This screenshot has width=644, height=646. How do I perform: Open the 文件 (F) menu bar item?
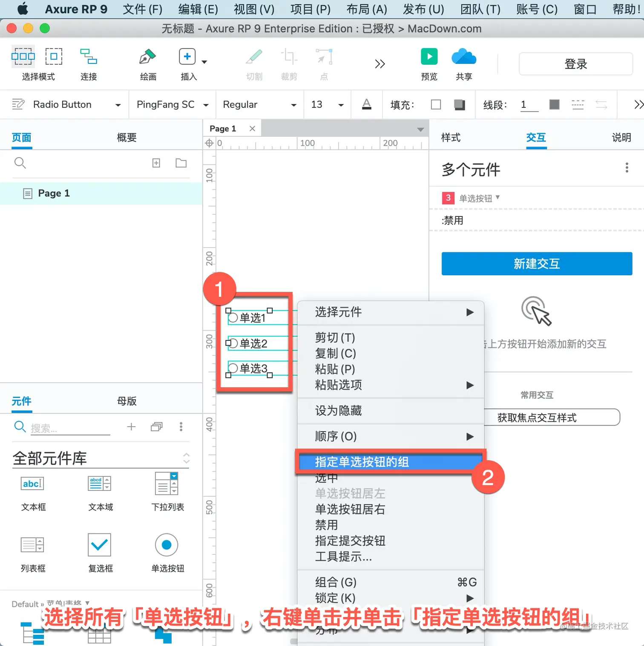(x=142, y=9)
